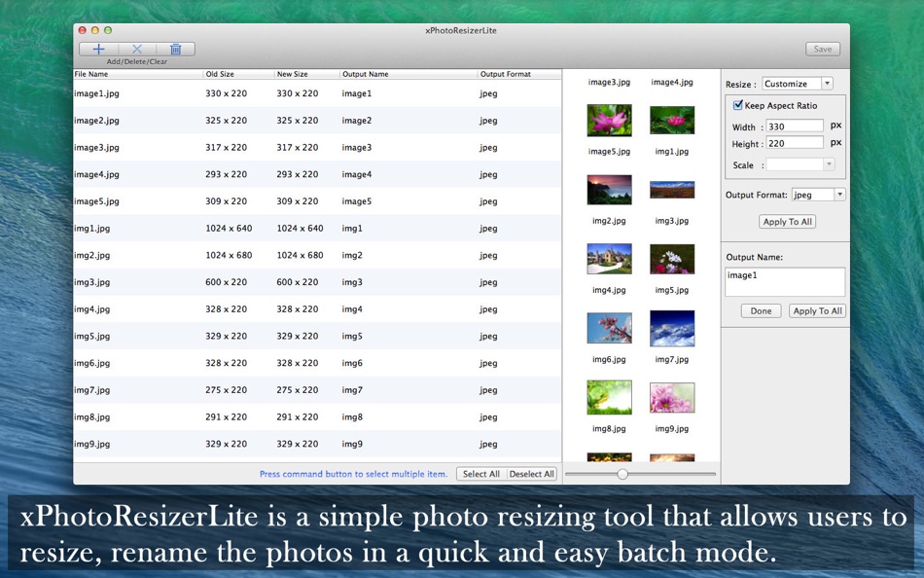
Task: Select the img6.jpg file name
Action: 92,363
